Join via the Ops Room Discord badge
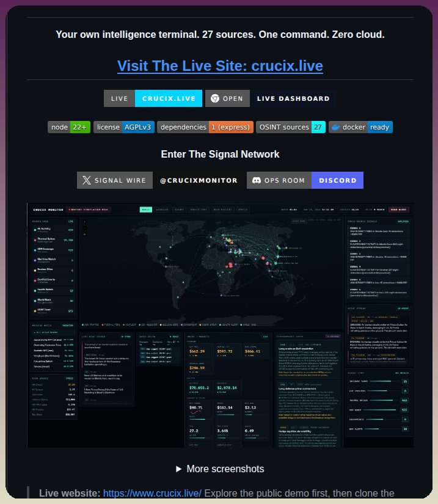Viewport: 438px width, 504px height. click(x=305, y=180)
